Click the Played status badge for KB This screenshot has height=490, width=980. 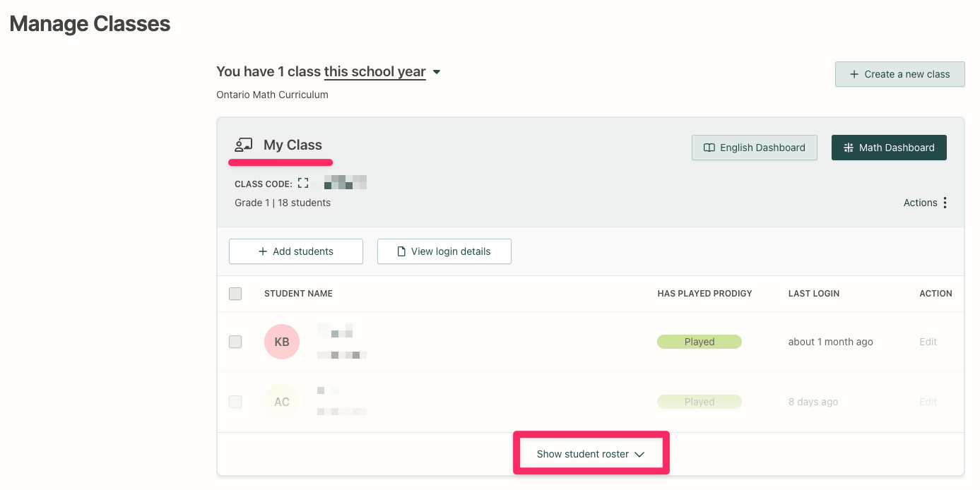tap(699, 341)
